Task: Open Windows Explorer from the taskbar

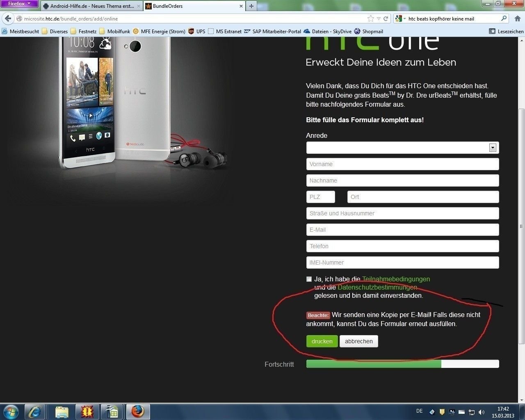Action: pos(62,411)
